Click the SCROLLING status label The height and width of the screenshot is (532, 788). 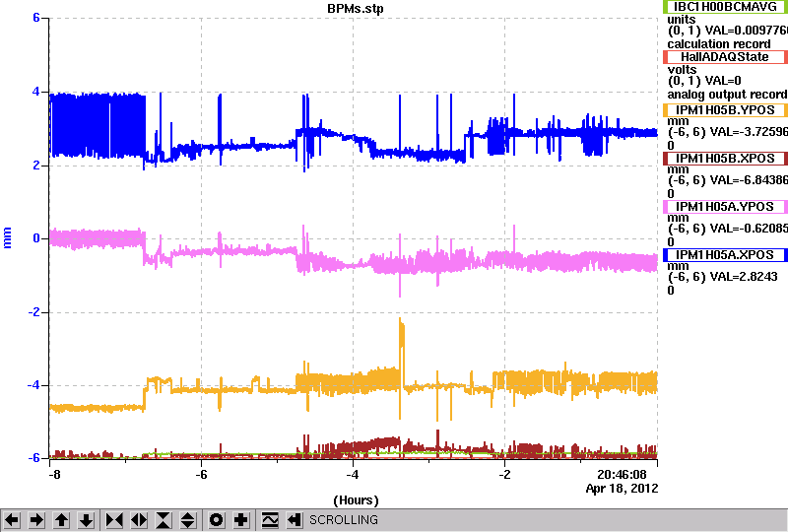pos(343,520)
